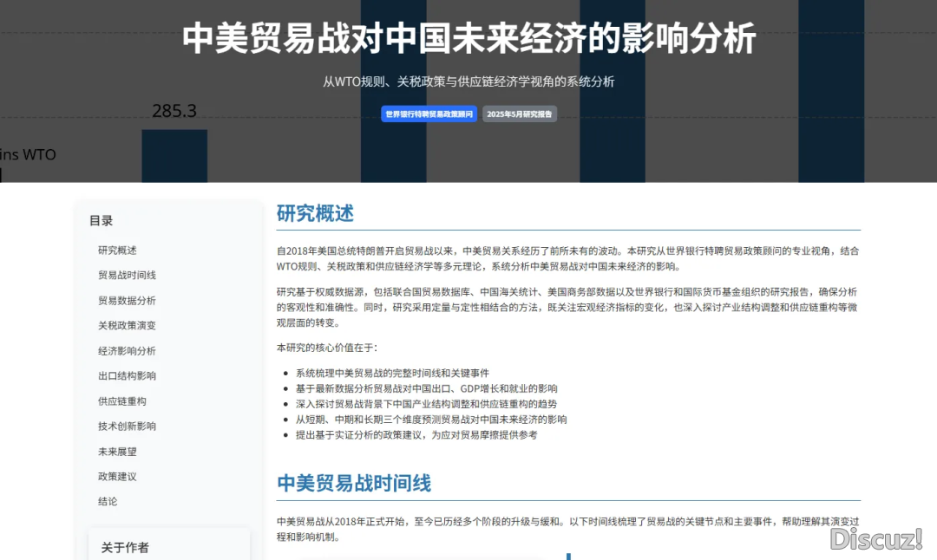Viewport: 937px width, 560px height.
Task: Click the bullet 系统梳理中美贸易战的完整时间线和关键事件
Action: (392, 373)
